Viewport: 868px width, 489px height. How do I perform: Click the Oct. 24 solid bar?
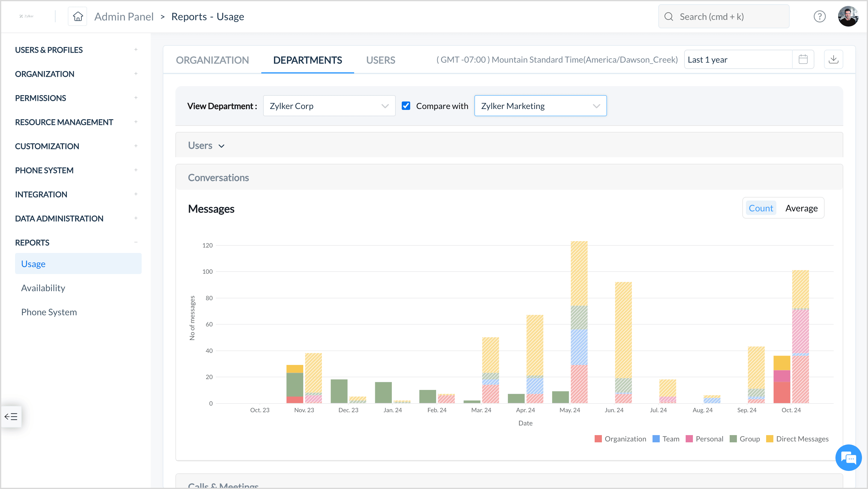coord(782,379)
